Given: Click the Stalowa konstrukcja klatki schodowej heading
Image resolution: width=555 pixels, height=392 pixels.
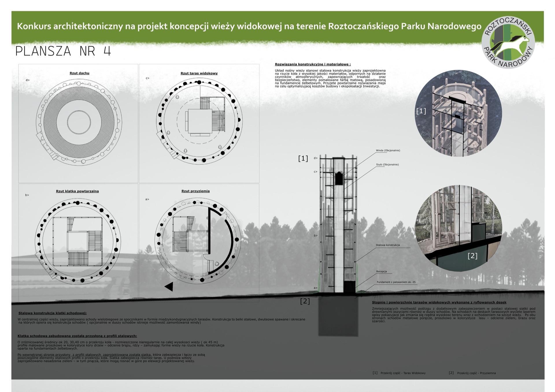Looking at the screenshot, I should [52, 313].
